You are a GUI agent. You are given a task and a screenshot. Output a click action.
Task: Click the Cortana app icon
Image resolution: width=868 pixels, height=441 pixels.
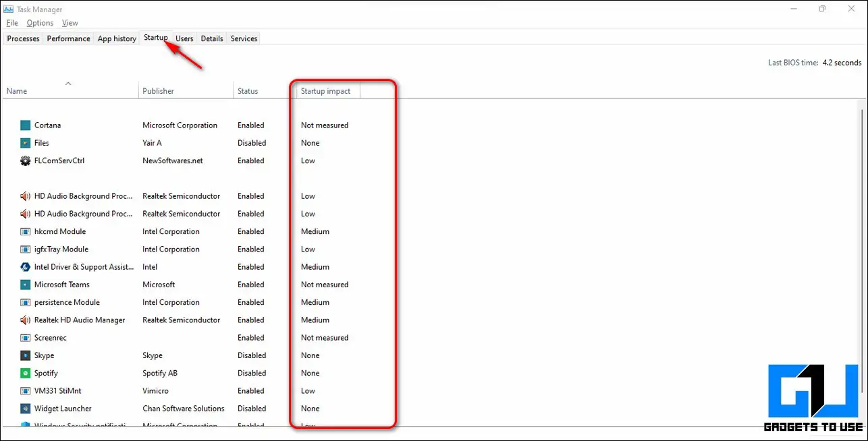26,125
